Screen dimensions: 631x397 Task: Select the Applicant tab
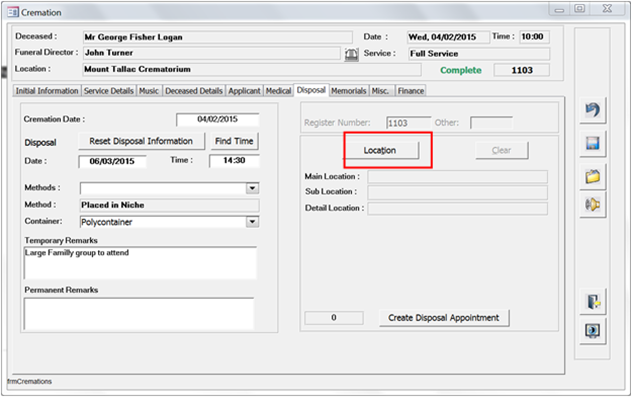[244, 91]
